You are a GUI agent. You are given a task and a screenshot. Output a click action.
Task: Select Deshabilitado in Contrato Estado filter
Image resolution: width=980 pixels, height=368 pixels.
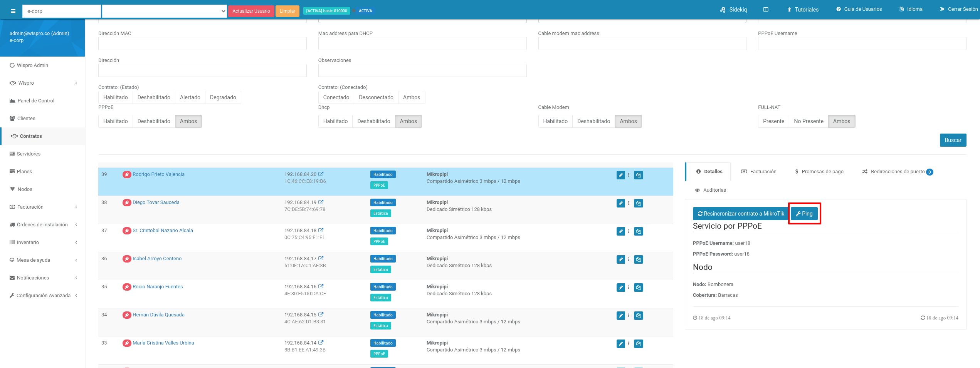(154, 97)
